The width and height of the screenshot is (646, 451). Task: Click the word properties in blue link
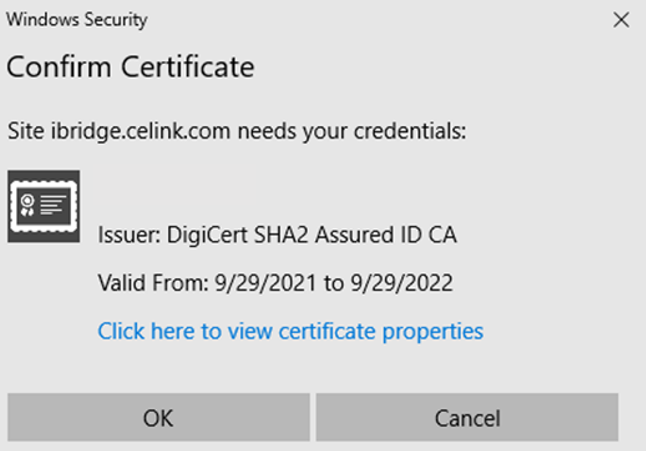pyautogui.click(x=433, y=332)
